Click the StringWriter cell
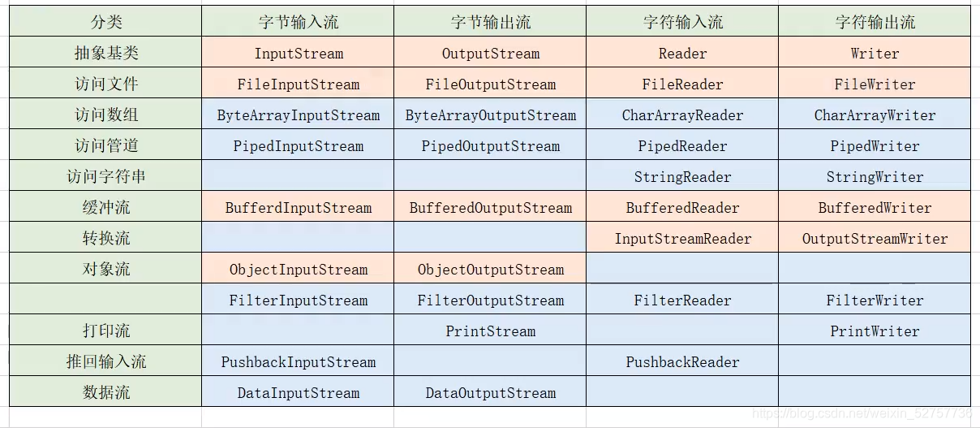Viewport: 980px width, 428px height. pyautogui.click(x=875, y=176)
